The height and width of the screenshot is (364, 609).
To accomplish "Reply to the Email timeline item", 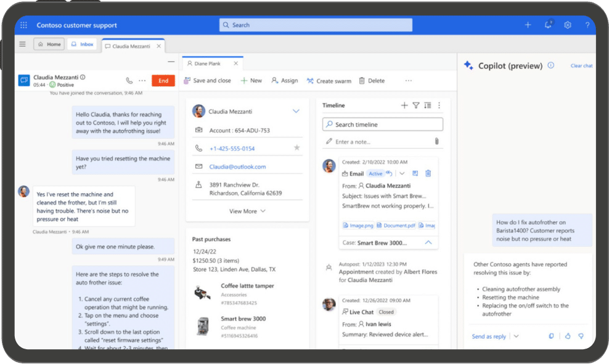I will (389, 174).
